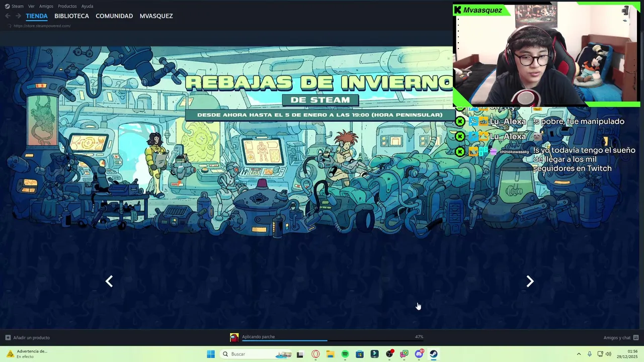
Task: Open the Ver menu
Action: coord(32,6)
